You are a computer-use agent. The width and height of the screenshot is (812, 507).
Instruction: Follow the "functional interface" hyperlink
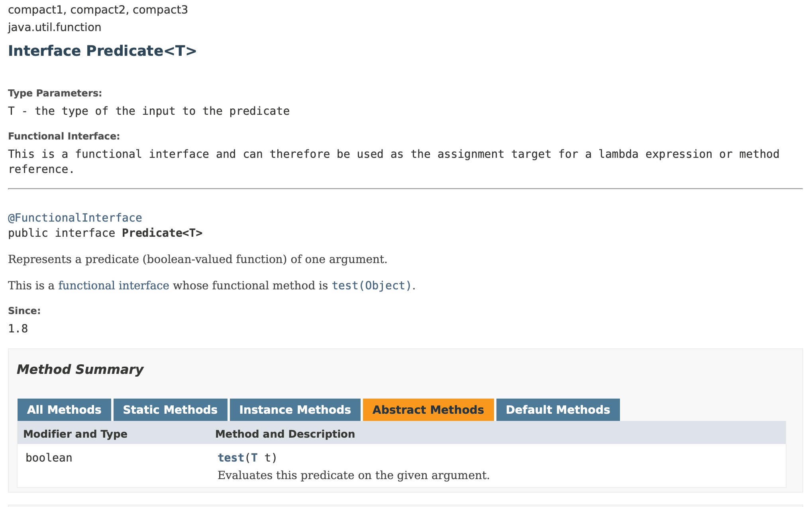(x=114, y=285)
